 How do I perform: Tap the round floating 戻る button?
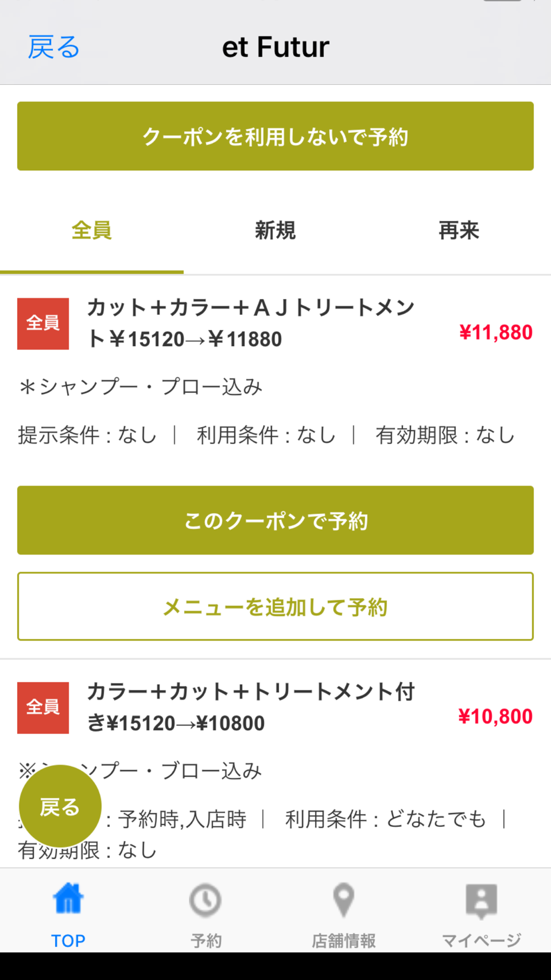60,806
